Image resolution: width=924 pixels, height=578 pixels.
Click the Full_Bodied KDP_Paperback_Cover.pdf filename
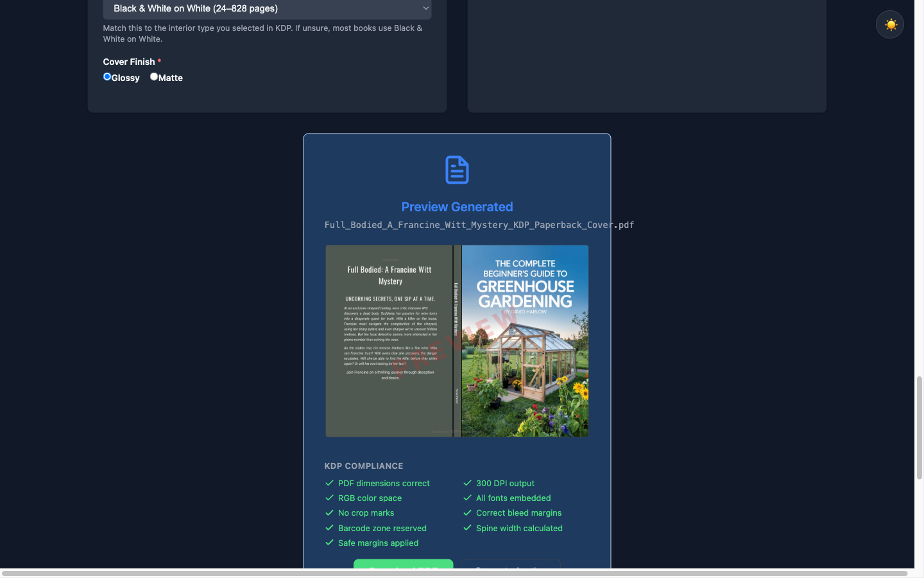[479, 225]
